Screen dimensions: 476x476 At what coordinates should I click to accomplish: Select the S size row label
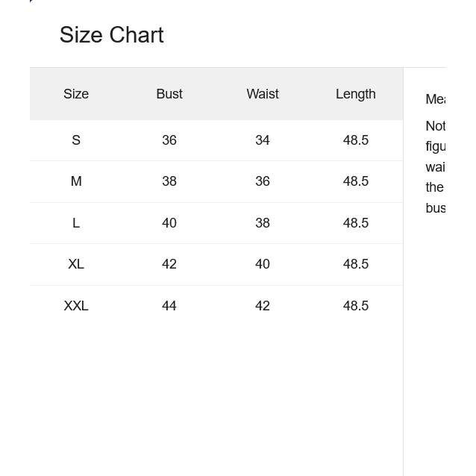pos(76,140)
